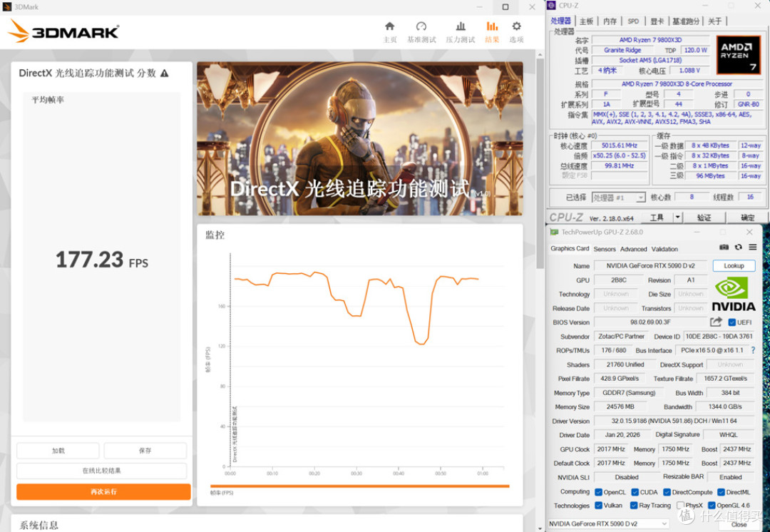Screen dimensions: 770x532
Task: Switch to CPU-Z 主板 tab
Action: (x=586, y=21)
